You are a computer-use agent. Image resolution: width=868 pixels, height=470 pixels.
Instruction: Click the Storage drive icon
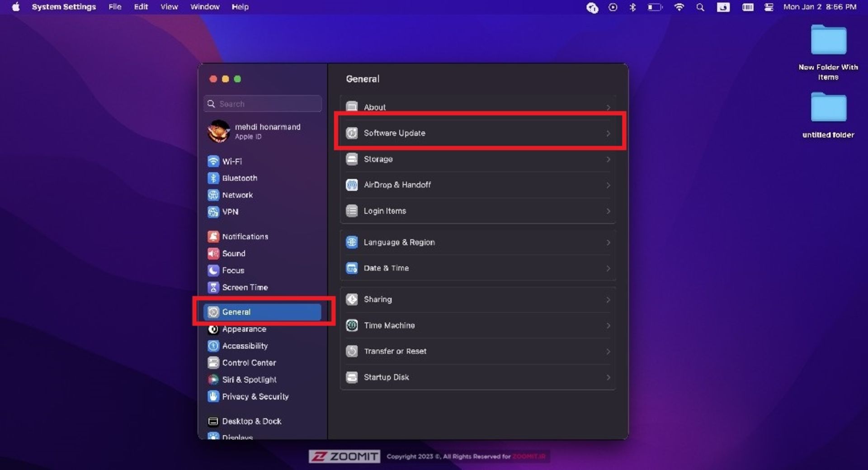[x=352, y=159]
